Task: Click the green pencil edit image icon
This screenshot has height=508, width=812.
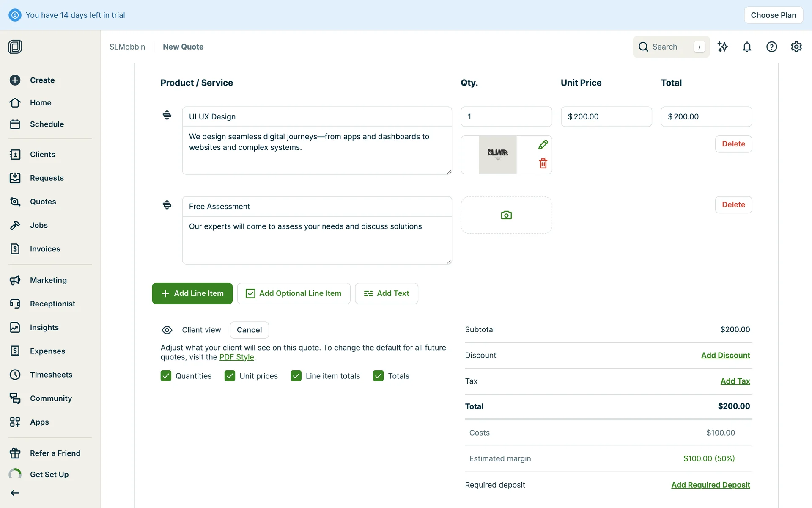Action: (543, 145)
